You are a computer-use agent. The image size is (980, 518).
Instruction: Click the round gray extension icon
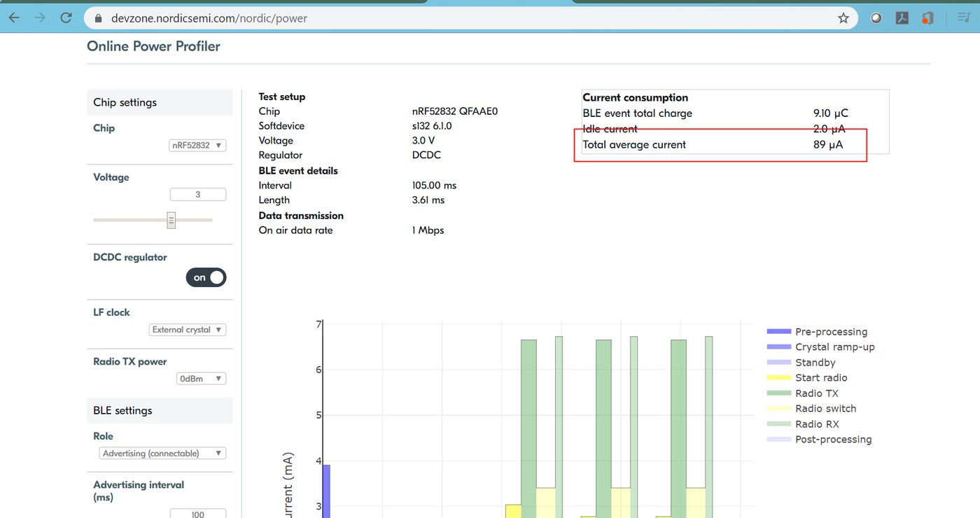pyautogui.click(x=876, y=18)
